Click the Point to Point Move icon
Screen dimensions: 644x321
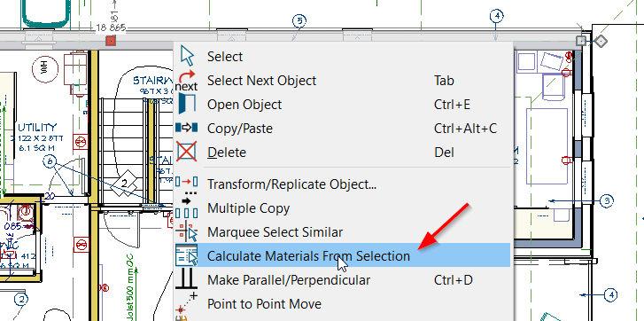click(186, 303)
